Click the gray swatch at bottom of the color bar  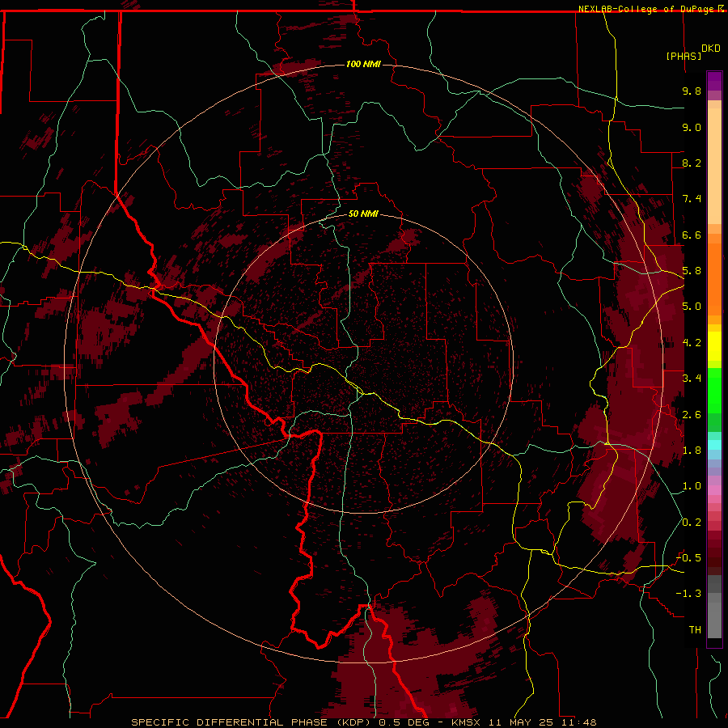(714, 620)
